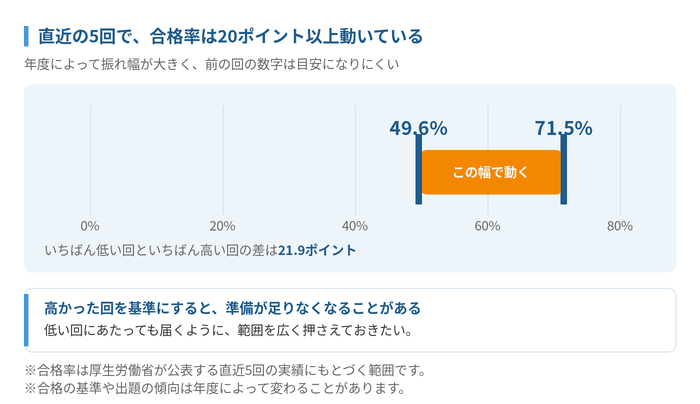This screenshot has width=700, height=404.
Task: Click the 60% axis label
Action: [x=487, y=226]
